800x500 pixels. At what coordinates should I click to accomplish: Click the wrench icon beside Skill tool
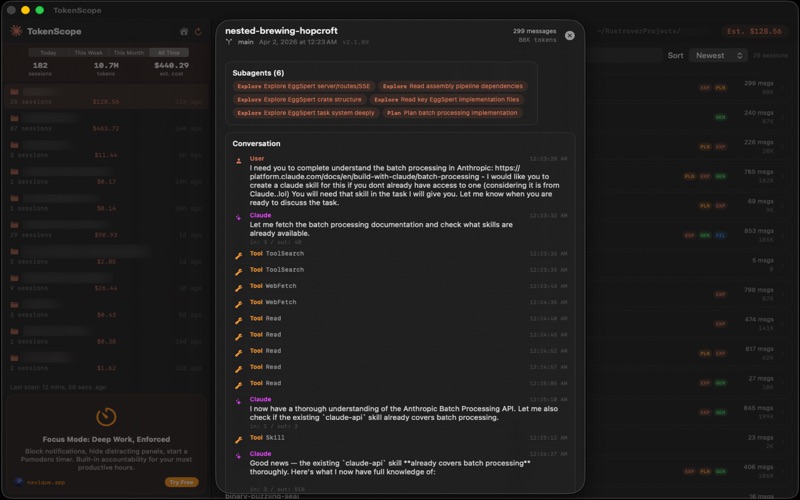(238, 439)
